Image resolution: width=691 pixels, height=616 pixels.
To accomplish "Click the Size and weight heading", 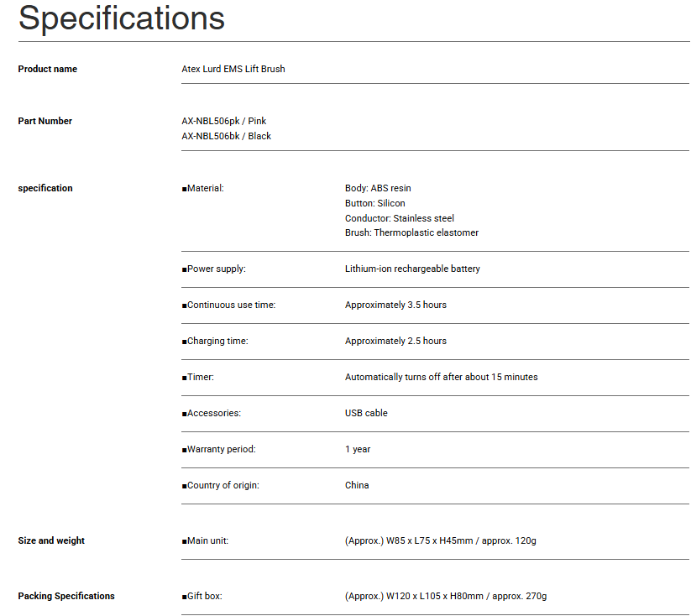I will coord(51,540).
